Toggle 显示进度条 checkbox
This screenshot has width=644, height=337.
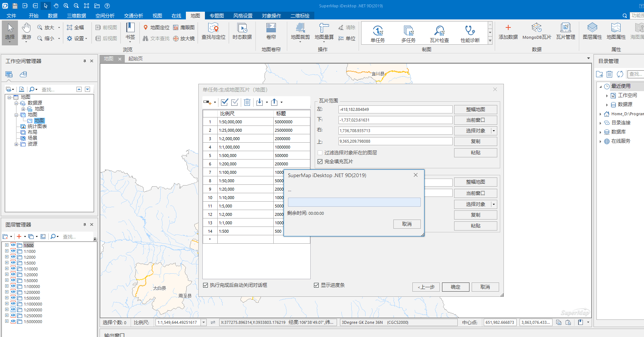317,285
